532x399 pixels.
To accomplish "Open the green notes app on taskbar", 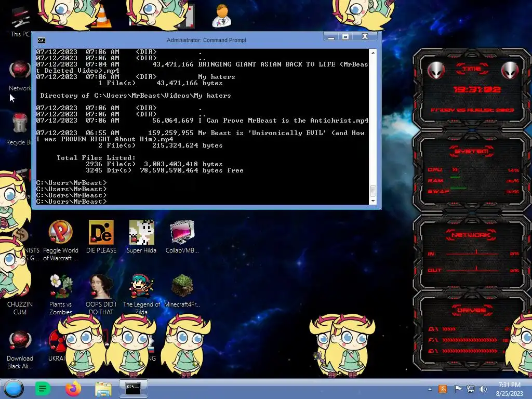I will [x=43, y=389].
